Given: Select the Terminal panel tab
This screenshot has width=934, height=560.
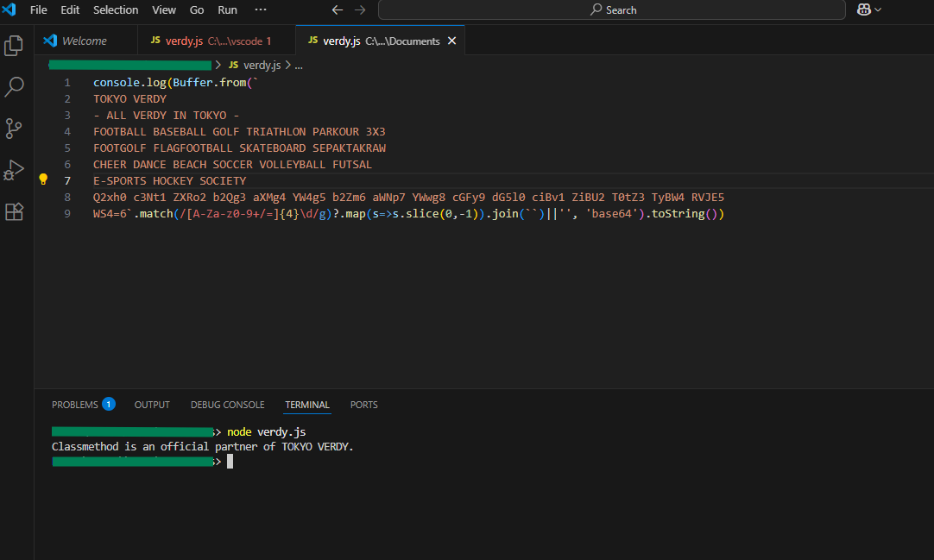Looking at the screenshot, I should coord(306,405).
